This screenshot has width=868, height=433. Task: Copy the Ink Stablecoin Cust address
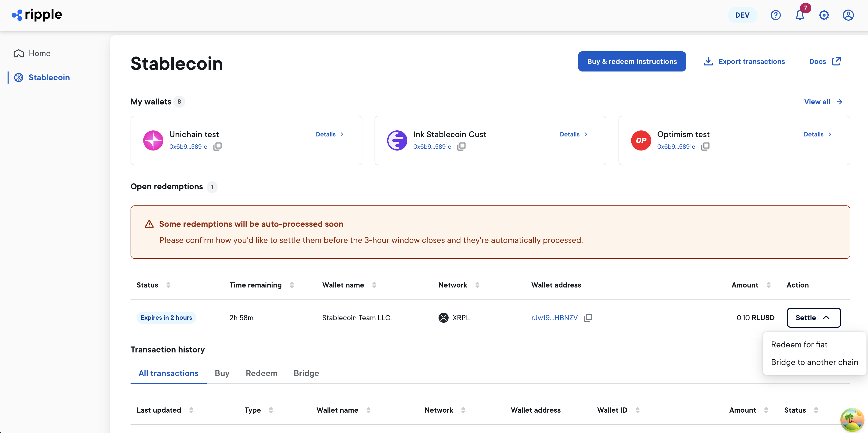[x=462, y=146]
